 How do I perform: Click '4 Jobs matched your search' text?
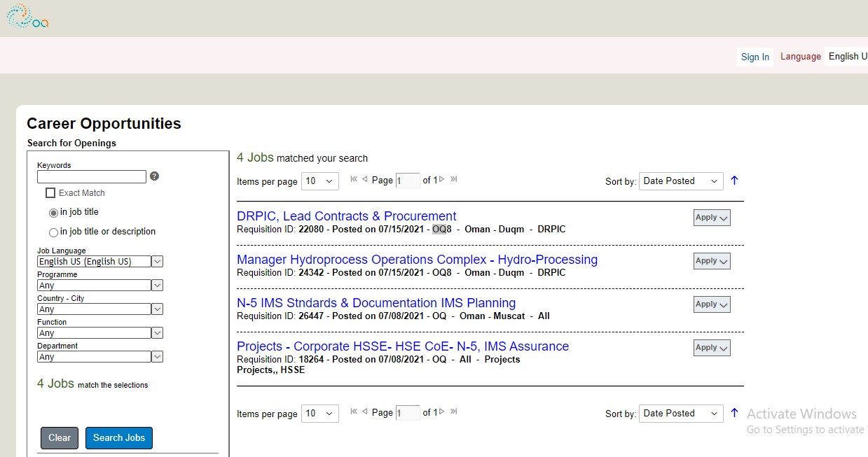(x=302, y=158)
